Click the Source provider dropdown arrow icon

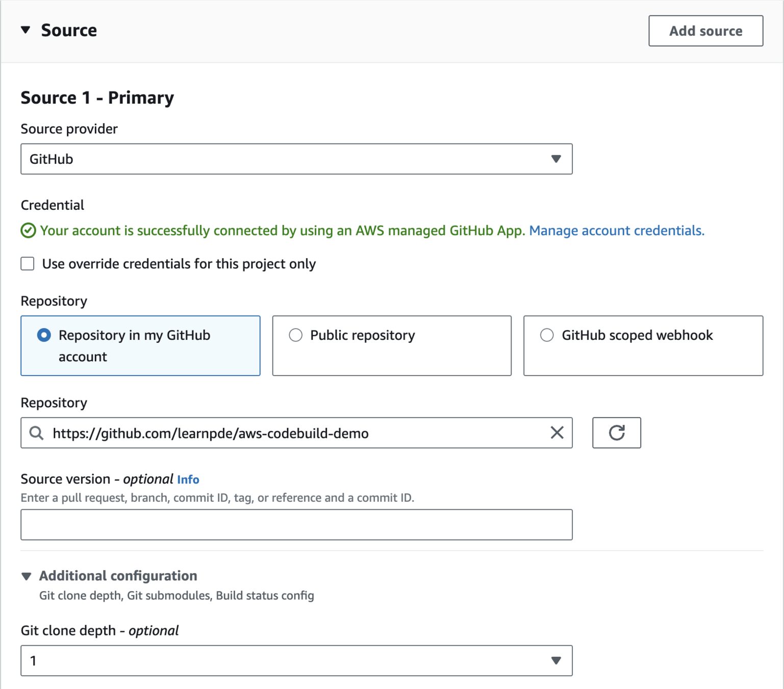(x=556, y=159)
